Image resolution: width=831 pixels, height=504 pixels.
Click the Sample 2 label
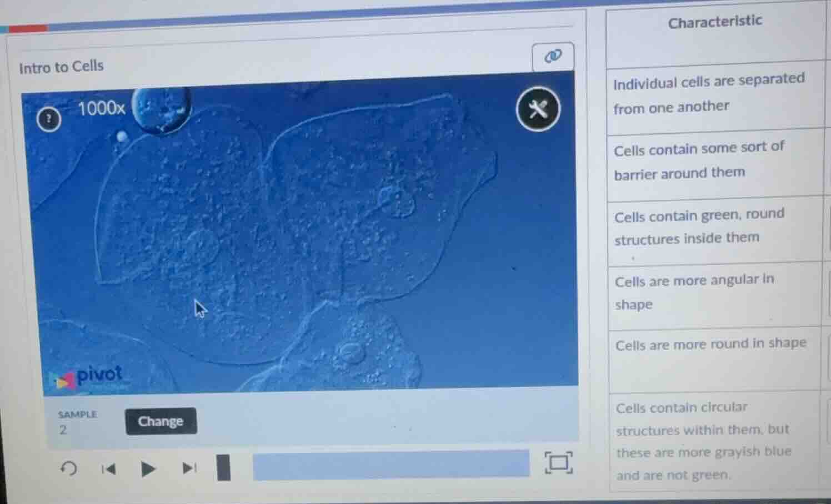(x=77, y=421)
